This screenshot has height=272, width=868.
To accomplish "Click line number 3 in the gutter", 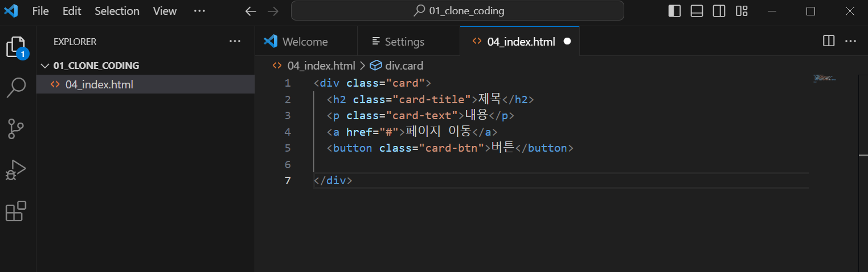I will coord(288,116).
